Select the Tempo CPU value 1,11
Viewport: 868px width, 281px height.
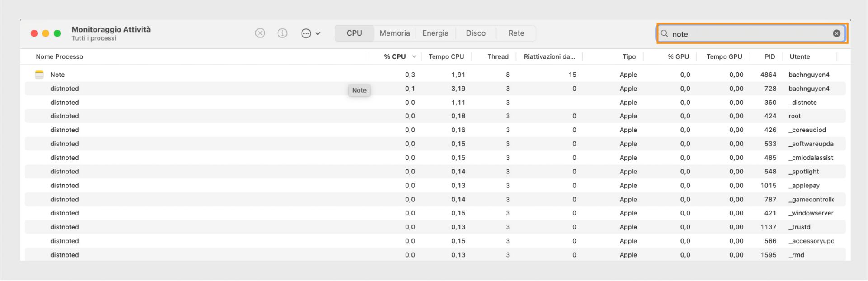coord(458,103)
